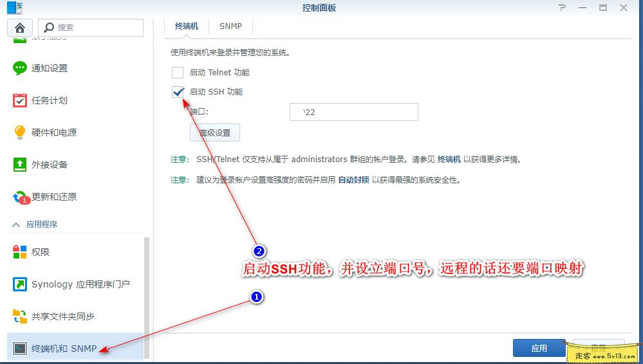
Task: Switch to the 终端机 tab
Action: (187, 26)
